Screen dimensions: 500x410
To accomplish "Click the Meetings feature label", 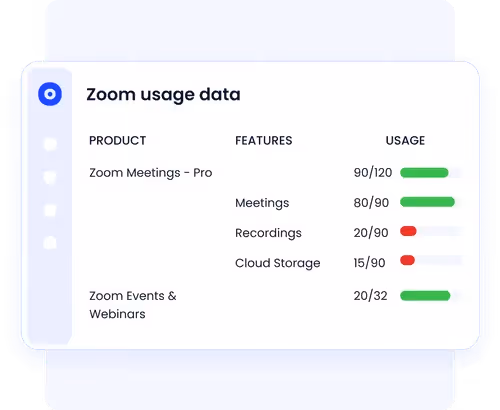I will click(262, 203).
